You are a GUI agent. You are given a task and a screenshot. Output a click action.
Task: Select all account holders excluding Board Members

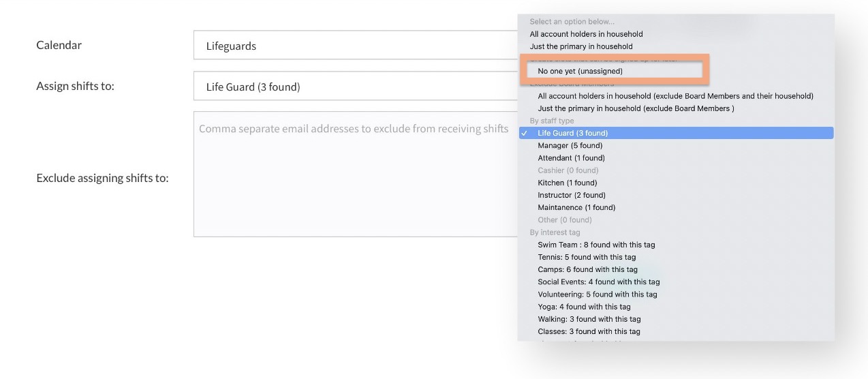click(x=675, y=96)
